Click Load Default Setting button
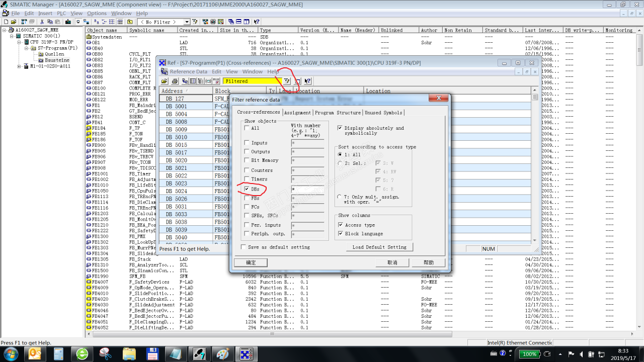The height and width of the screenshot is (362, 644). coord(379,247)
